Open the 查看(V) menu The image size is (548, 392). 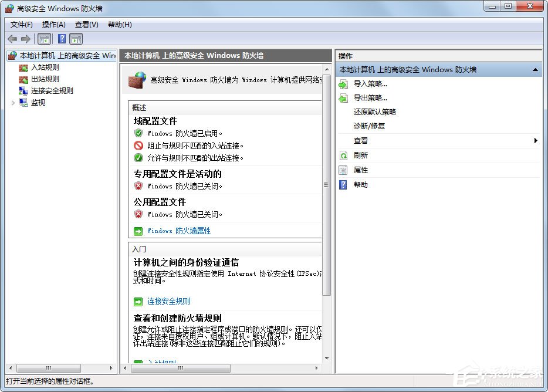click(x=86, y=24)
